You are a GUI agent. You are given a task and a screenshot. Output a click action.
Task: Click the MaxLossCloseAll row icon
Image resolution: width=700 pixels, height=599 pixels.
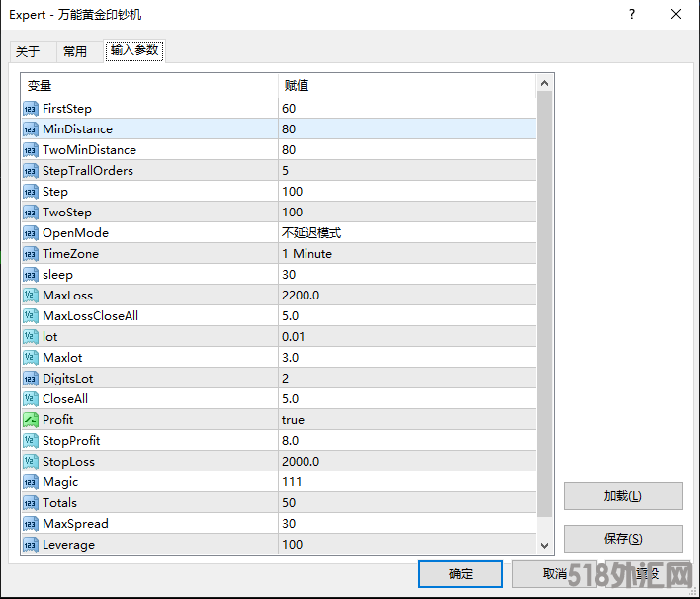(31, 316)
